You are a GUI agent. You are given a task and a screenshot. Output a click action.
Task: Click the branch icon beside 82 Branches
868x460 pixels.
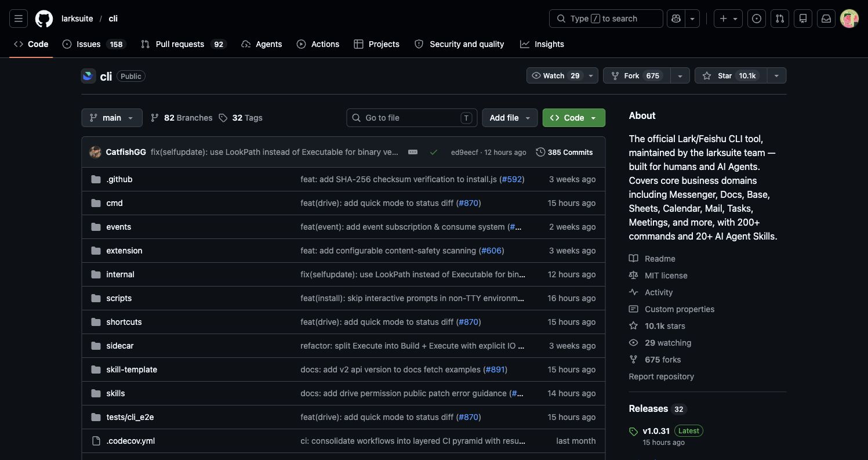tap(155, 118)
